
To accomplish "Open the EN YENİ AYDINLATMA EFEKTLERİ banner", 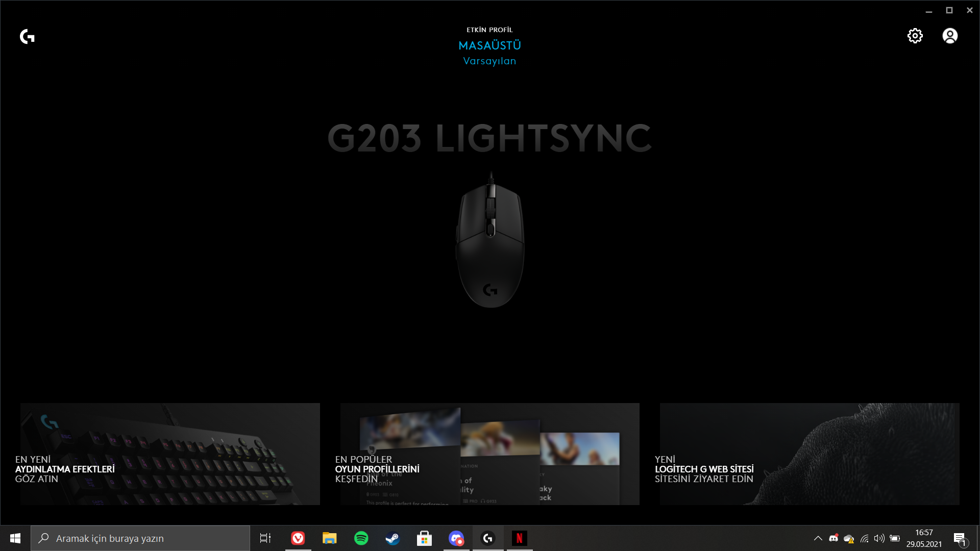I will tap(170, 454).
